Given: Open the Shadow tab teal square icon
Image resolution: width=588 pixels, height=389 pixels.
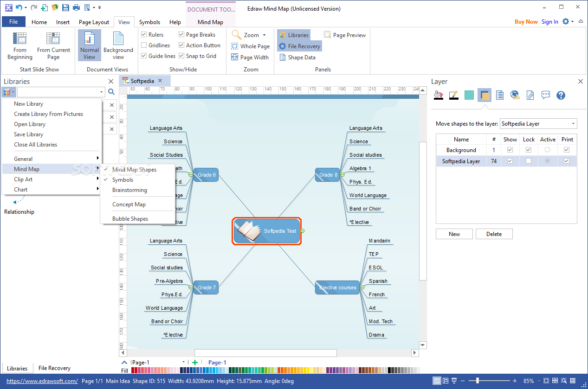Looking at the screenshot, I should click(x=469, y=95).
